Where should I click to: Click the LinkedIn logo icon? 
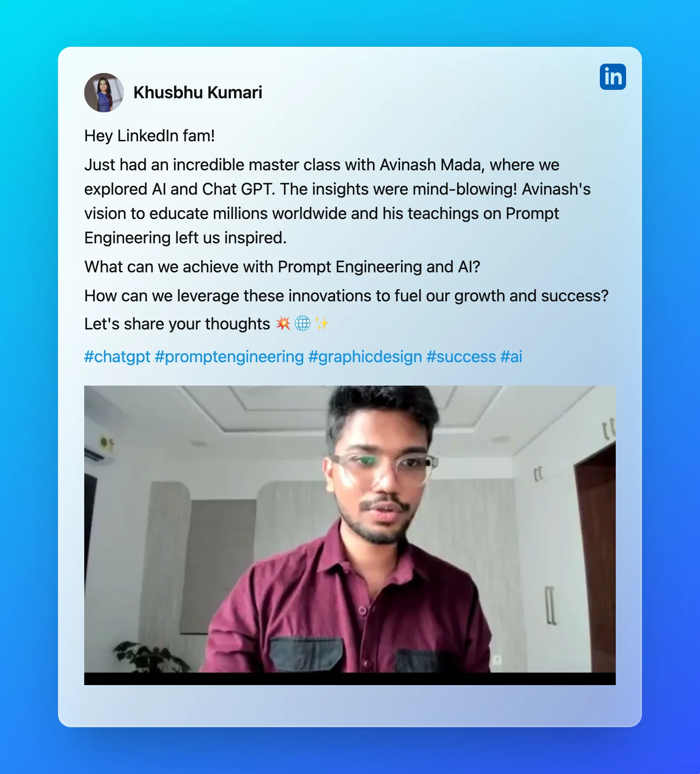[612, 77]
